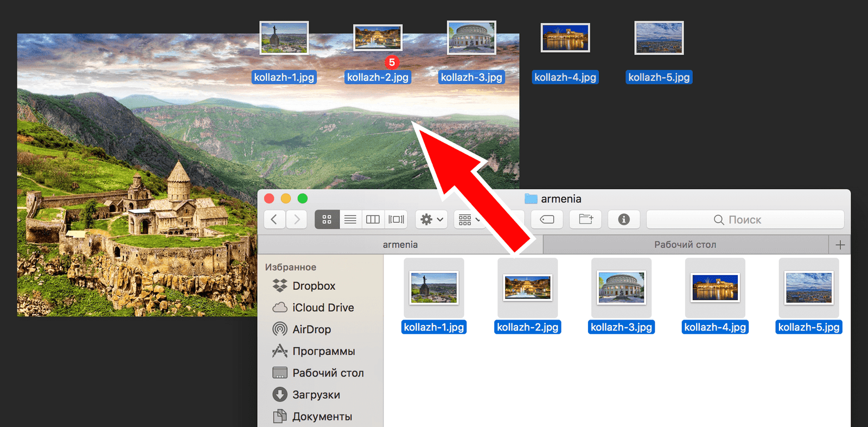Maximize the armenia Finder window
Screen dimensions: 868x427
pos(303,199)
